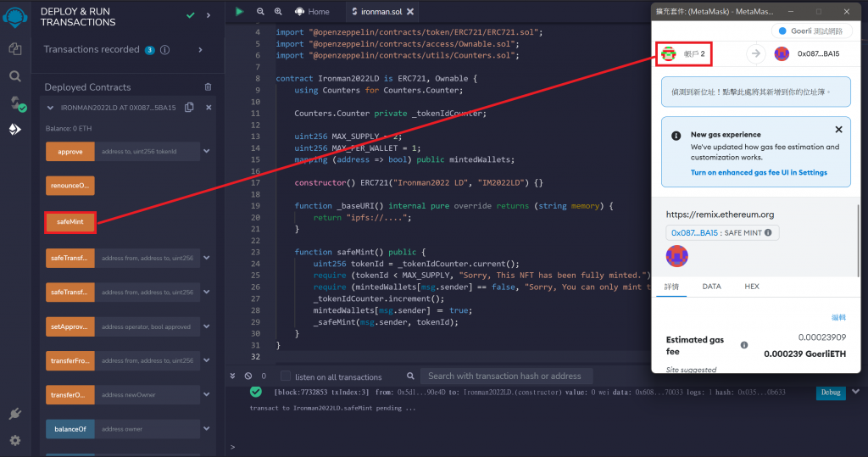Expand the transferFro... function parameters
Screen dimensions: 868x457
207,360
